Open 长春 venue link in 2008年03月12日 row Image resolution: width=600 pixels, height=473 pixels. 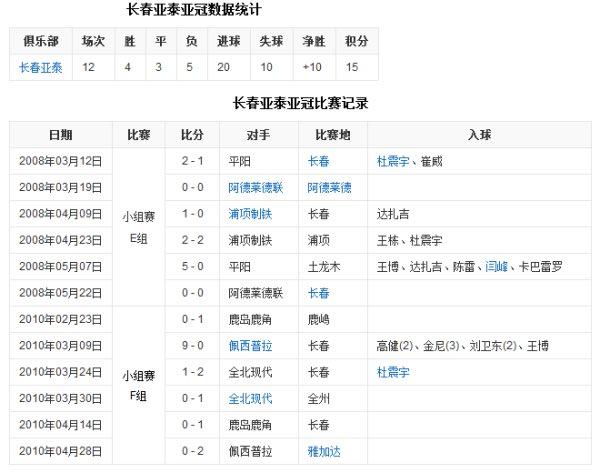pos(318,161)
